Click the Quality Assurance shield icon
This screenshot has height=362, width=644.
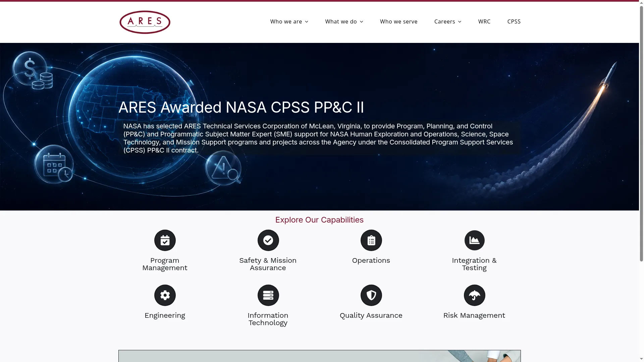371,295
